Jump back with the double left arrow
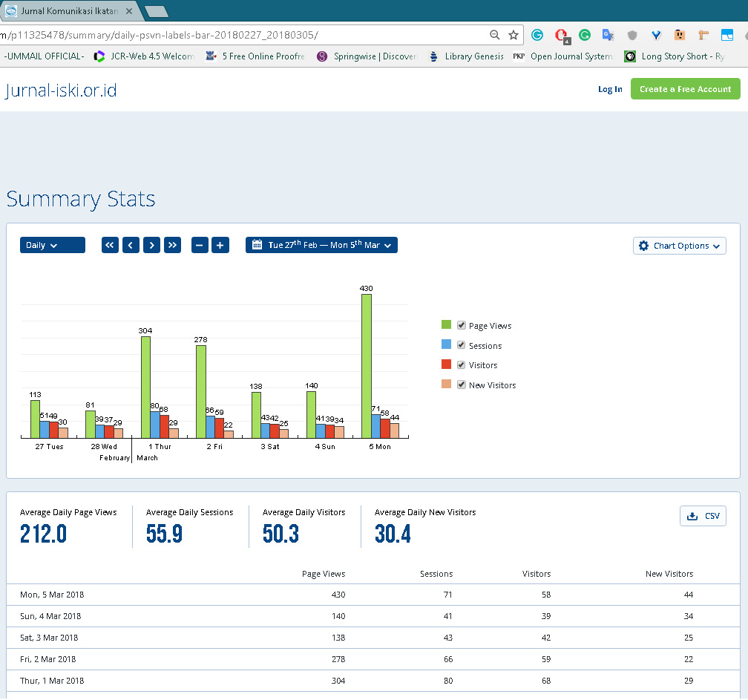Image resolution: width=748 pixels, height=700 pixels. [111, 246]
